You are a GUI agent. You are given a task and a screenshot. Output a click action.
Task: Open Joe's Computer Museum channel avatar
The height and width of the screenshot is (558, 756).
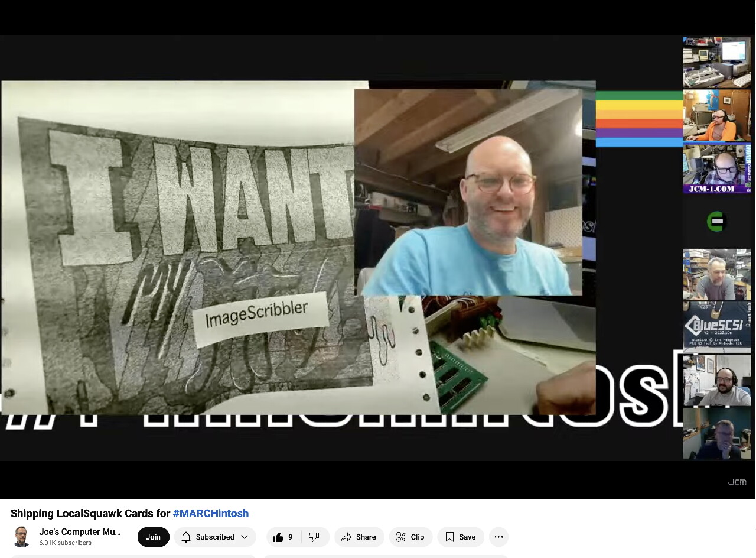(x=22, y=537)
